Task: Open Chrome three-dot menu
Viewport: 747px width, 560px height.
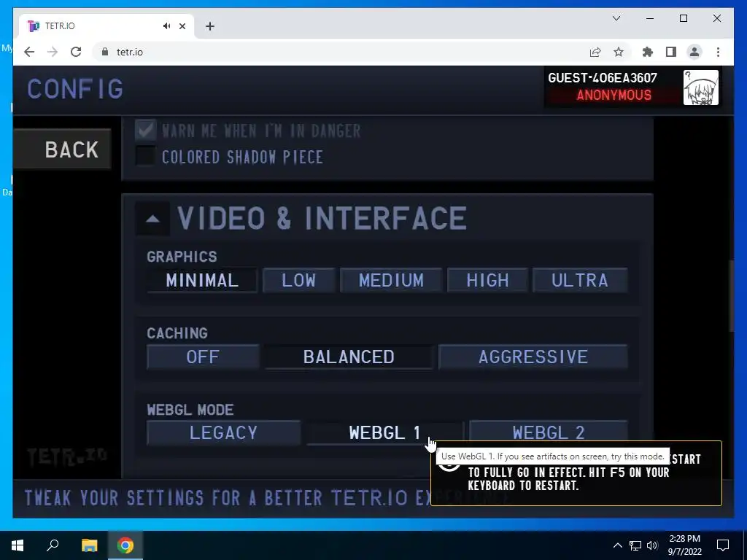Action: 718,52
